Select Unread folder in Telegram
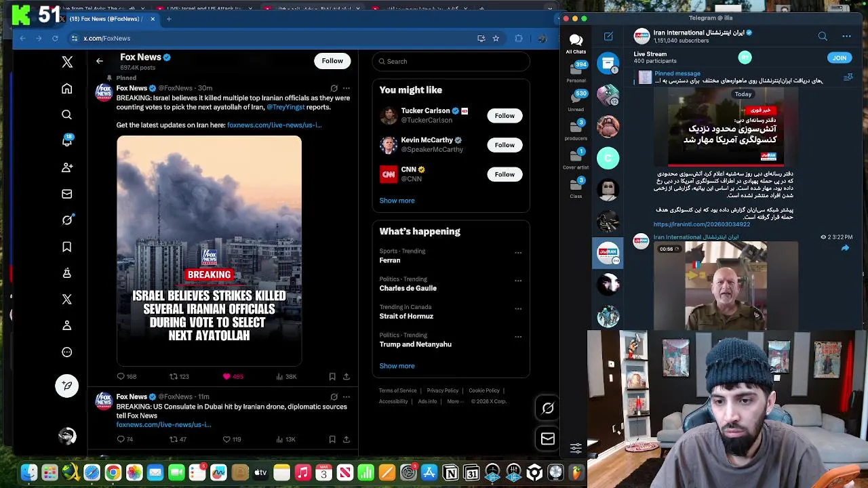This screenshot has height=488, width=868. coord(577,101)
